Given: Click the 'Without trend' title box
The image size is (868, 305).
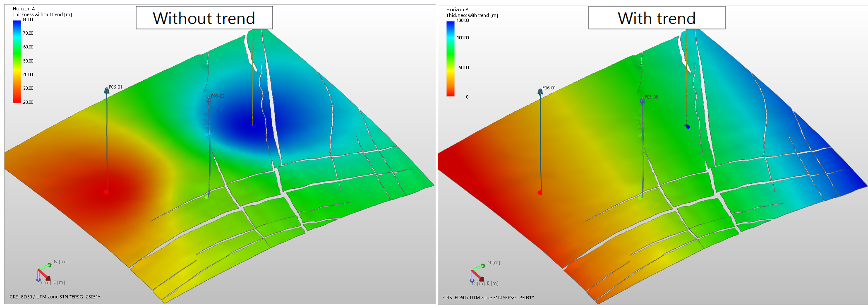Looking at the screenshot, I should pyautogui.click(x=204, y=18).
